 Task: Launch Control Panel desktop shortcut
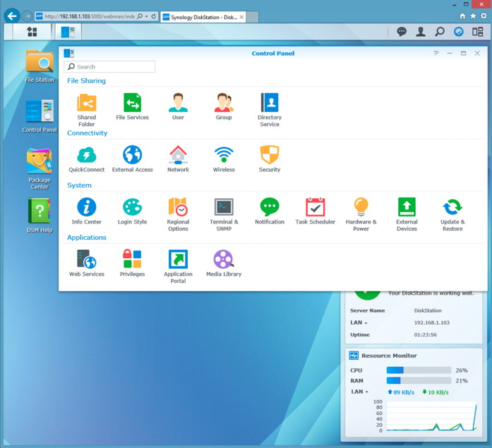coord(40,116)
